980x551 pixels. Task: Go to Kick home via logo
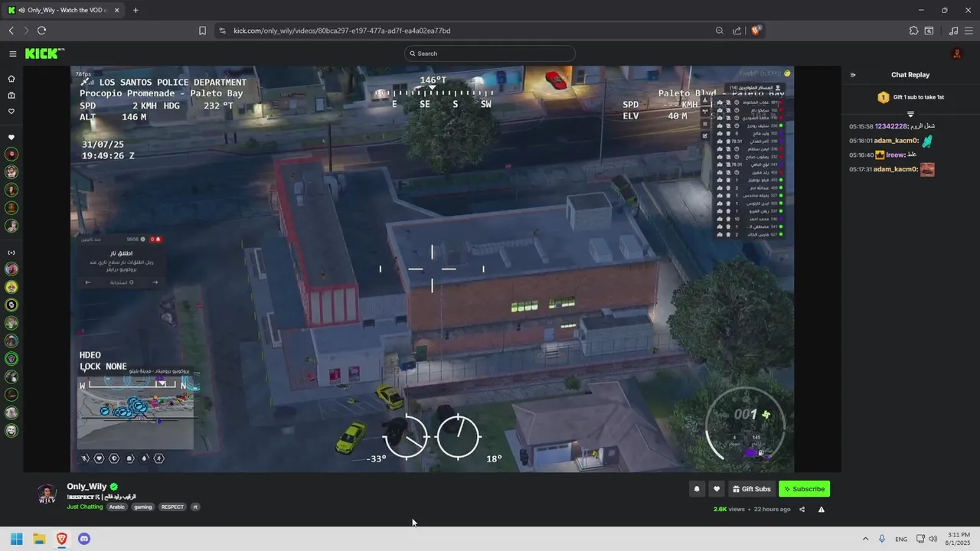44,54
